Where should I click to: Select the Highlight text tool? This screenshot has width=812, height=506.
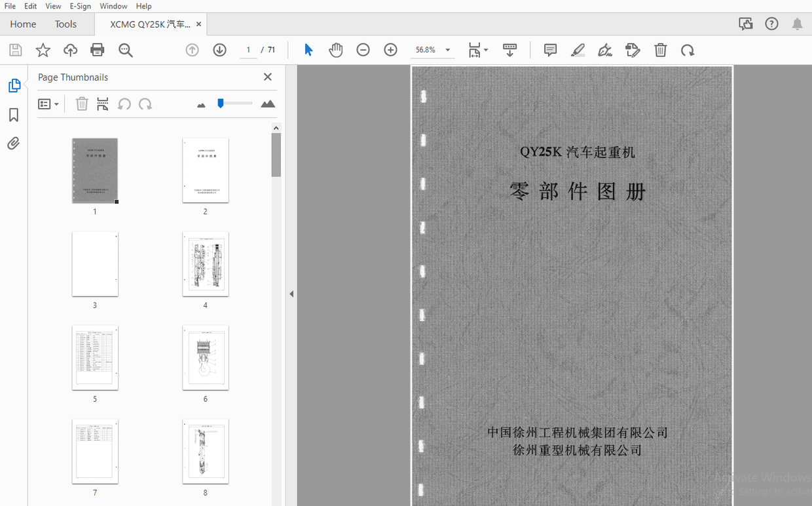[578, 50]
